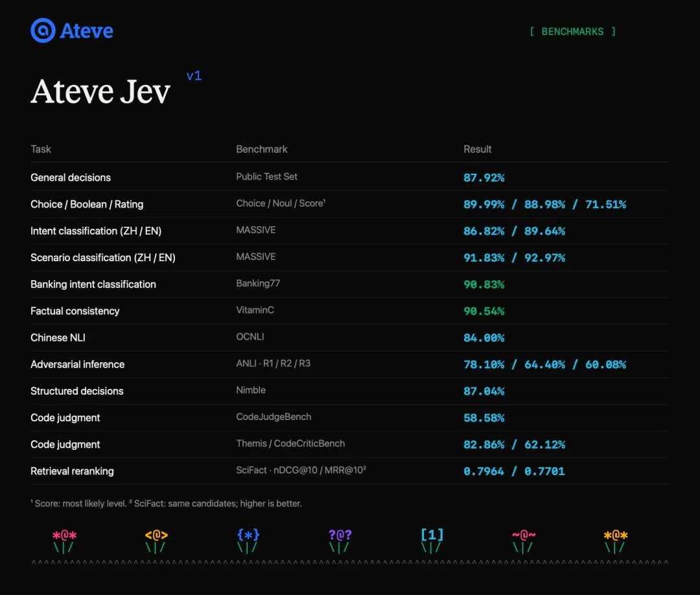Click Scenario classification (ZH / EN) label
Viewport: 700px width, 595px height.
point(102,257)
